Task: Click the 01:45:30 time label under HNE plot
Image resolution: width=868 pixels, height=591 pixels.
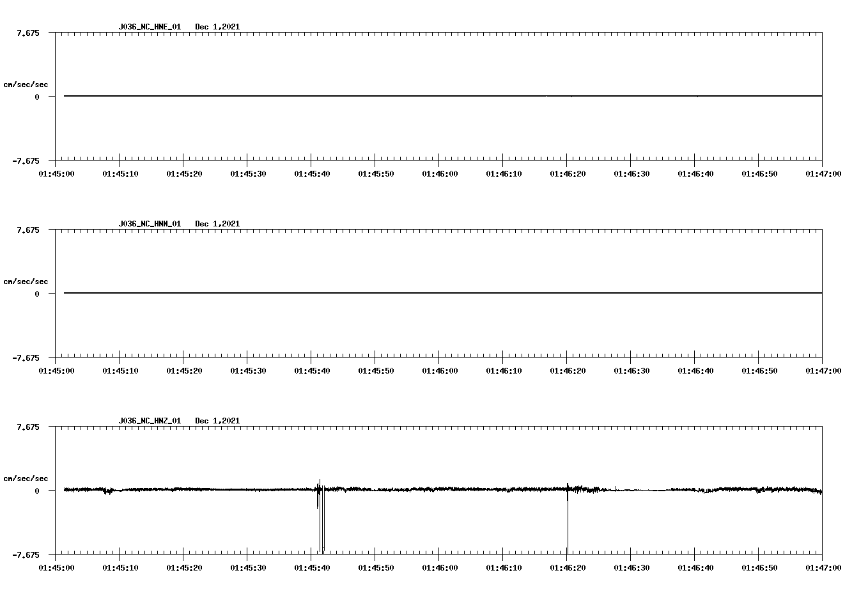Action: coord(248,174)
